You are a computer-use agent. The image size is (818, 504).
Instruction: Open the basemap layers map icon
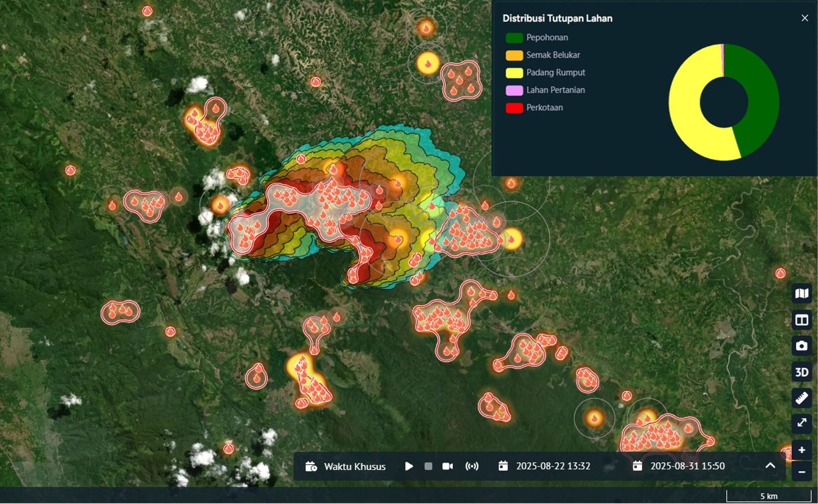pyautogui.click(x=802, y=294)
